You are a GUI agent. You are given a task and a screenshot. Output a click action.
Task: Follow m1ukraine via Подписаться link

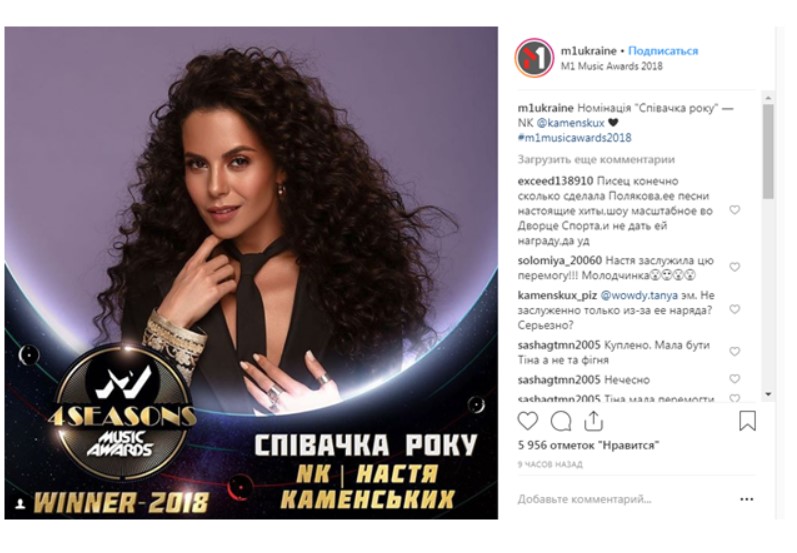tap(663, 51)
